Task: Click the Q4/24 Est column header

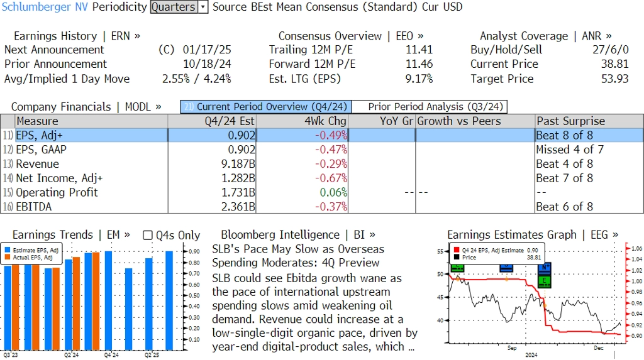Action: pyautogui.click(x=212, y=121)
